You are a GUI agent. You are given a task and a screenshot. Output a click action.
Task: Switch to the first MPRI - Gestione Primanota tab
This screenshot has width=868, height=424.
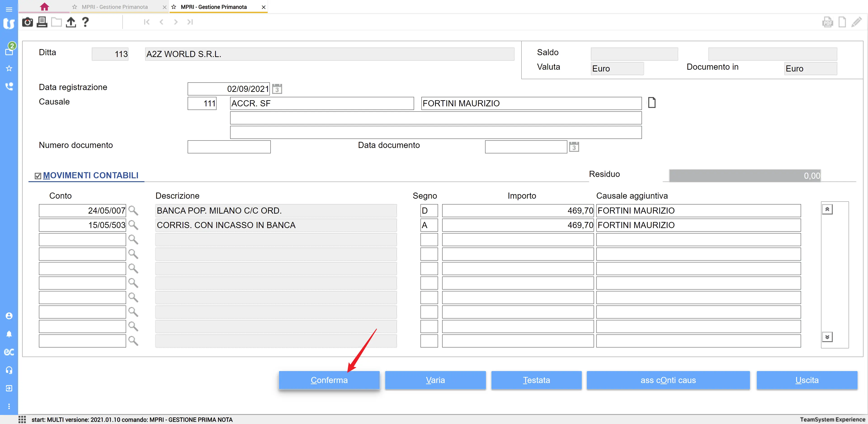(x=115, y=7)
